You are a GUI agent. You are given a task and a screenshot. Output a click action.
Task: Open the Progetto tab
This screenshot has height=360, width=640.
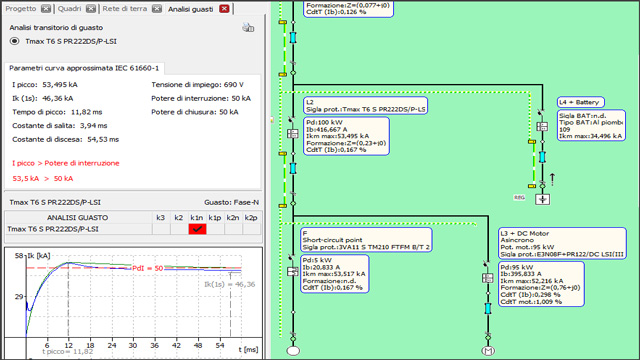pos(21,9)
